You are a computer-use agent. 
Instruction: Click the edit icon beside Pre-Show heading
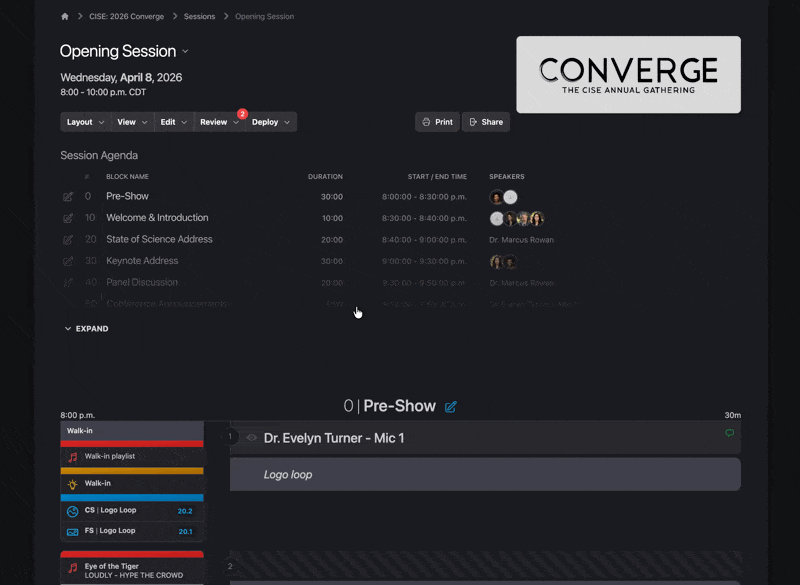tap(451, 407)
